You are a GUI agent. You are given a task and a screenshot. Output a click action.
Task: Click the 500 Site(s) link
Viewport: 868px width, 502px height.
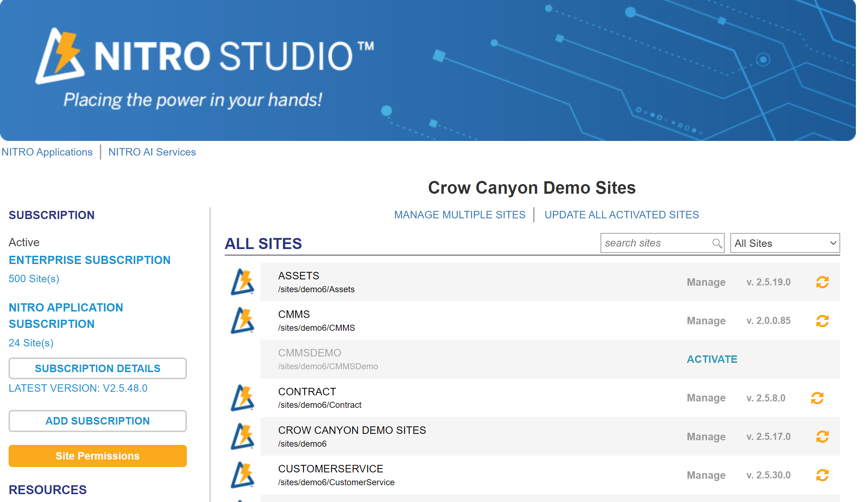pyautogui.click(x=34, y=279)
